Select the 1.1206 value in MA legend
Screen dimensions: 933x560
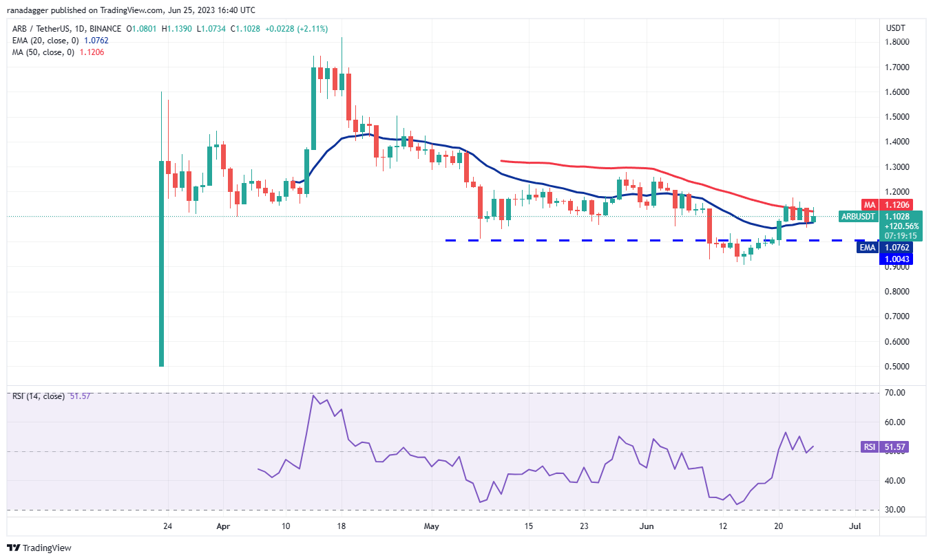94,52
